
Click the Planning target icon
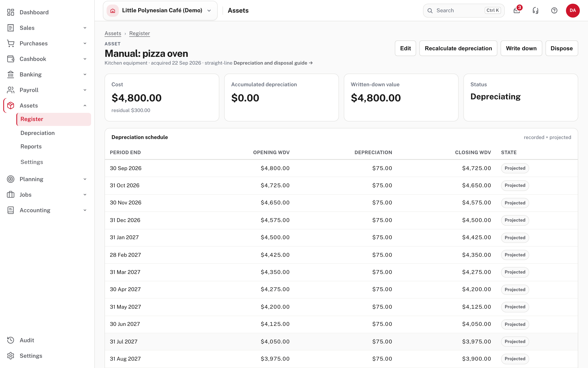coord(10,179)
